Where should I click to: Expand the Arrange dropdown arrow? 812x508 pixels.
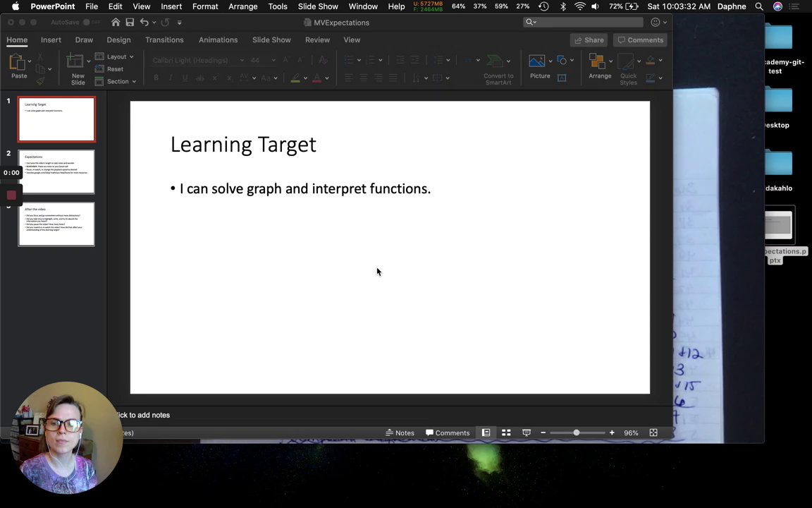point(610,61)
